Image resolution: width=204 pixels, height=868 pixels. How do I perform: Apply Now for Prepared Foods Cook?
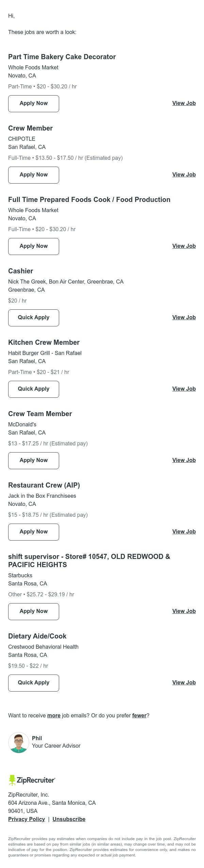[34, 246]
